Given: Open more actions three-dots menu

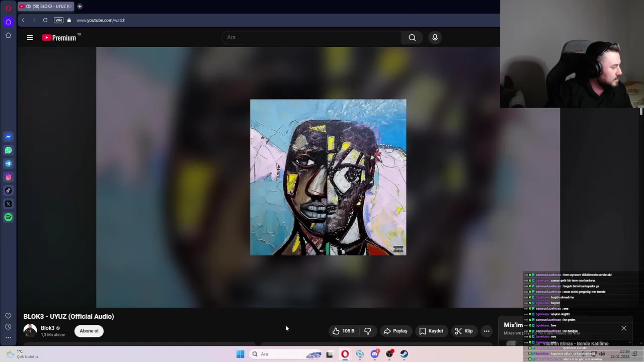Looking at the screenshot, I should (x=487, y=331).
